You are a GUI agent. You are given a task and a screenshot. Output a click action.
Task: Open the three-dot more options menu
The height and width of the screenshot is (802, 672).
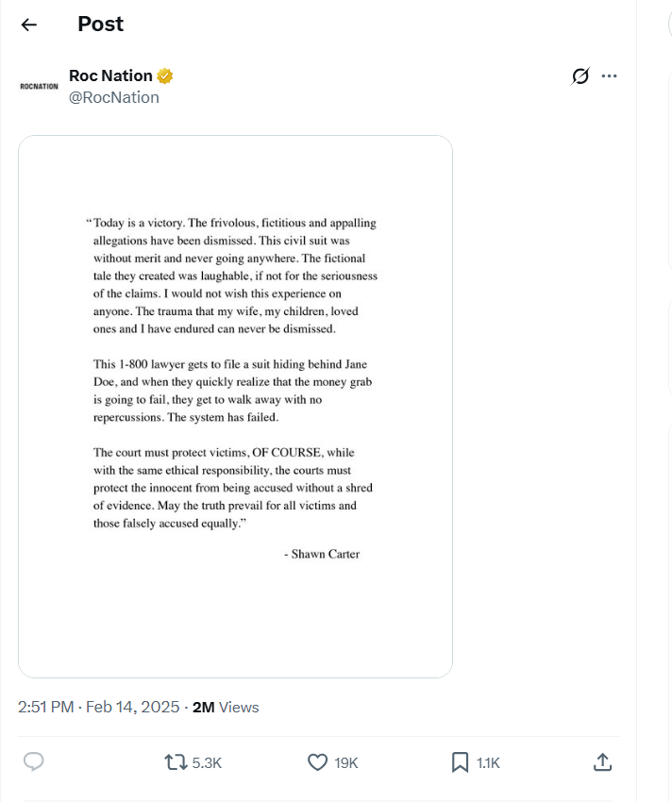tap(610, 76)
